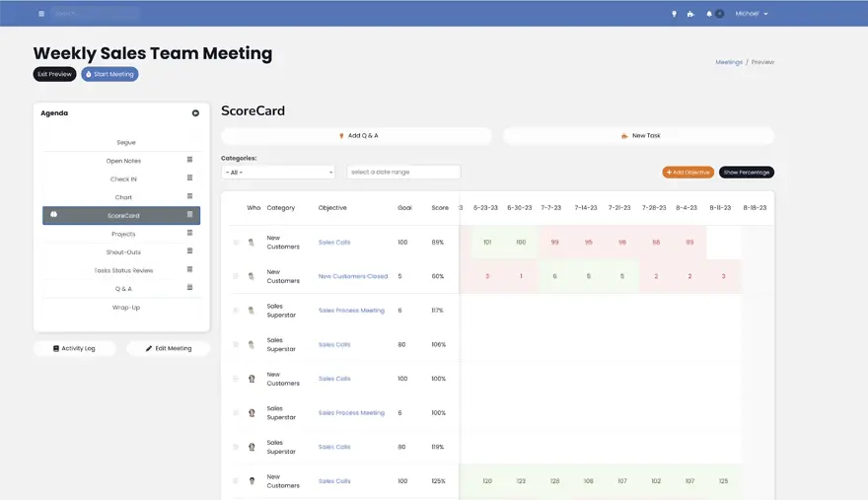Toggle Show Percentage button
Image resolution: width=868 pixels, height=500 pixels.
pyautogui.click(x=747, y=173)
